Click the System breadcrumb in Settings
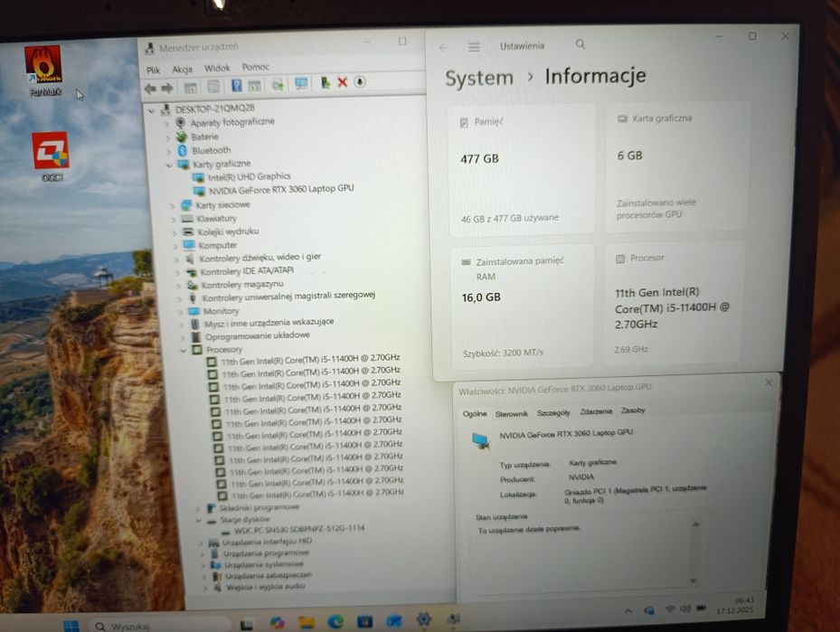 (x=479, y=78)
